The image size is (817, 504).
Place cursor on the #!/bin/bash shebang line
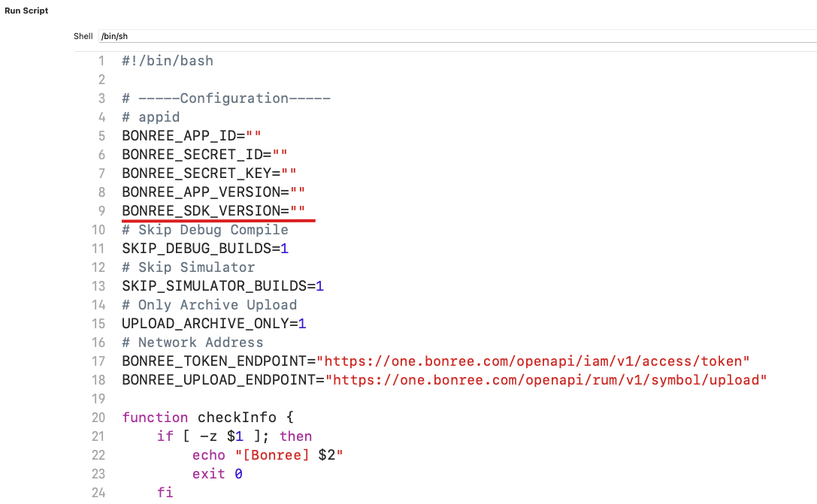[167, 61]
